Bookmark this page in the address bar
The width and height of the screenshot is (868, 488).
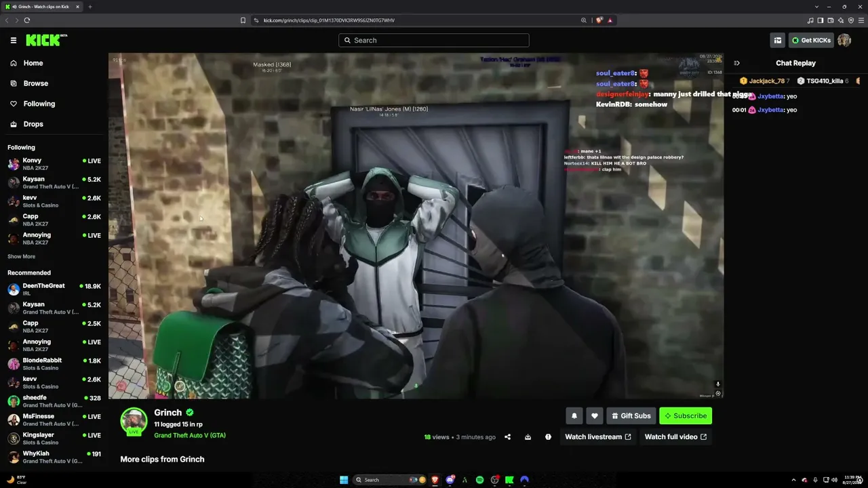(243, 20)
